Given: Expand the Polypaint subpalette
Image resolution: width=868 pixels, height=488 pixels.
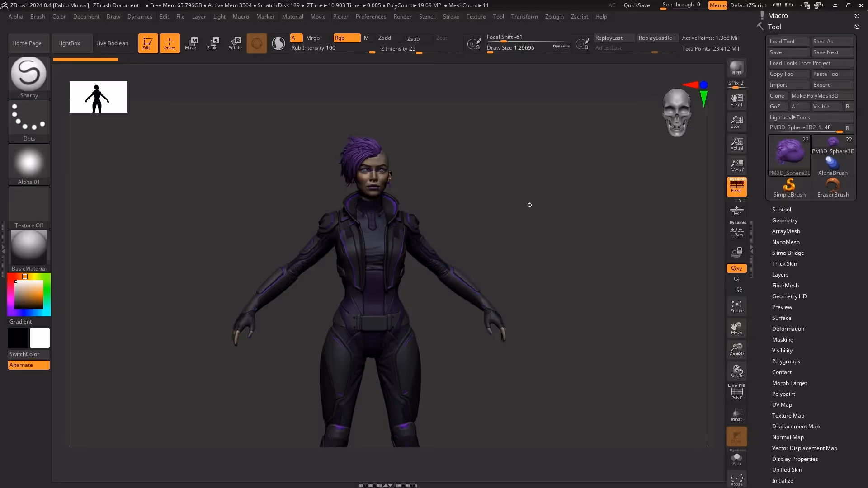Looking at the screenshot, I should (x=783, y=394).
